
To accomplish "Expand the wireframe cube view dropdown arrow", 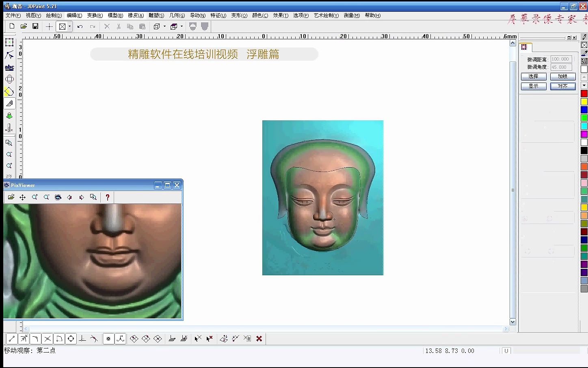I will click(164, 26).
